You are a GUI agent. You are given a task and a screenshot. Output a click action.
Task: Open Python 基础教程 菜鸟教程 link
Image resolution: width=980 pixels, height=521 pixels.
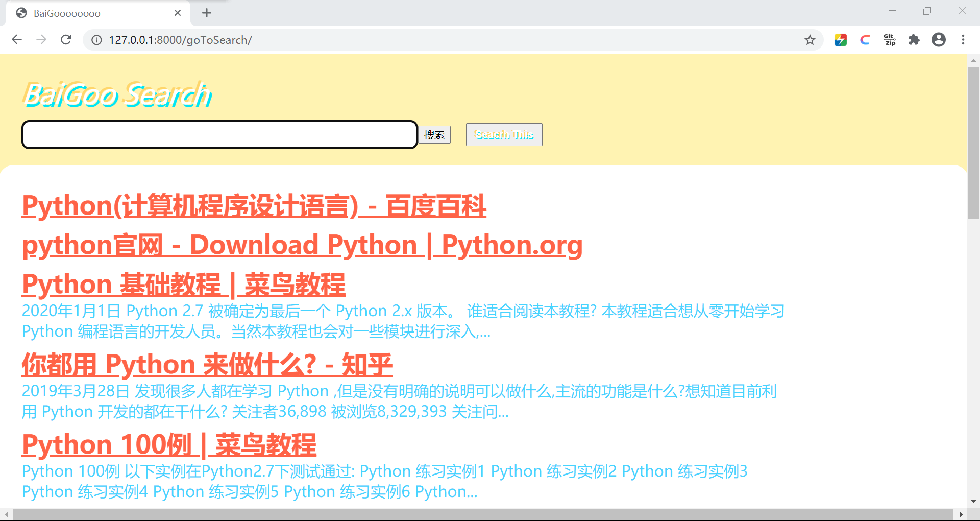click(x=184, y=285)
